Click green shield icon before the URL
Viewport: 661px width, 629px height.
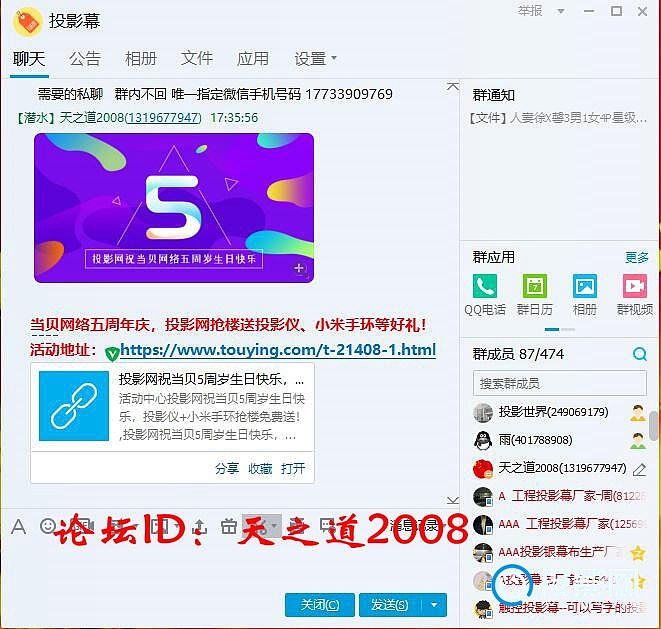pyautogui.click(x=112, y=353)
